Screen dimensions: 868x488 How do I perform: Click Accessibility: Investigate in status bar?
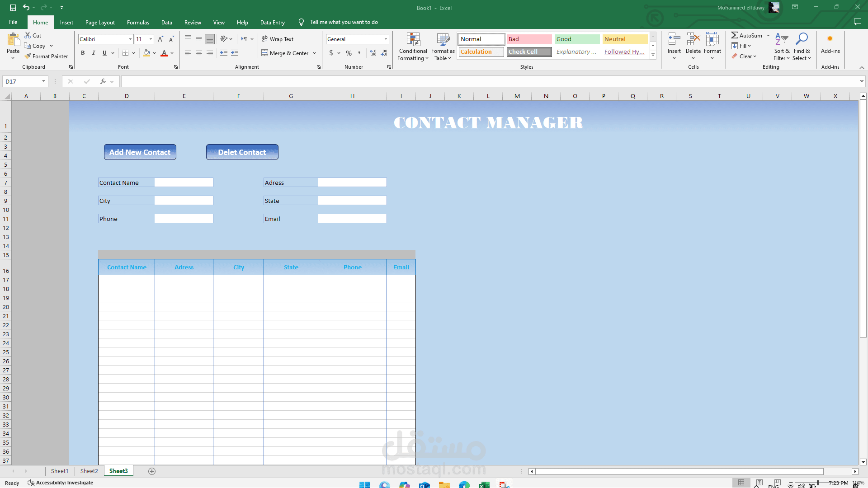coord(61,483)
